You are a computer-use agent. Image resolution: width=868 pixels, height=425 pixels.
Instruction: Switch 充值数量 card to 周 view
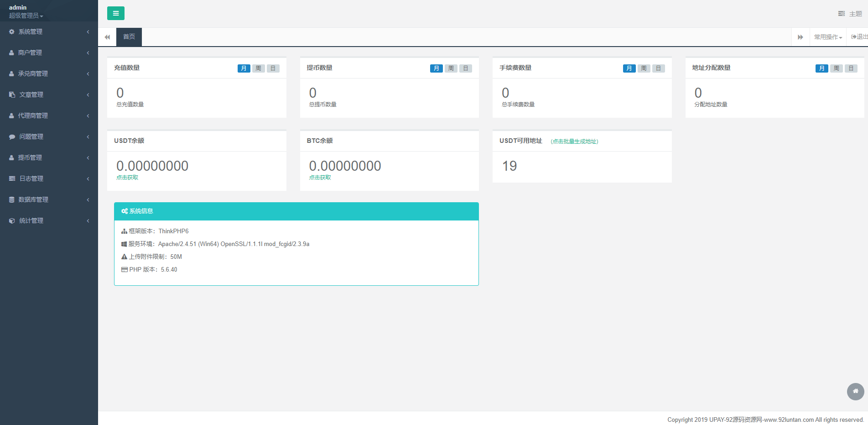pyautogui.click(x=258, y=68)
